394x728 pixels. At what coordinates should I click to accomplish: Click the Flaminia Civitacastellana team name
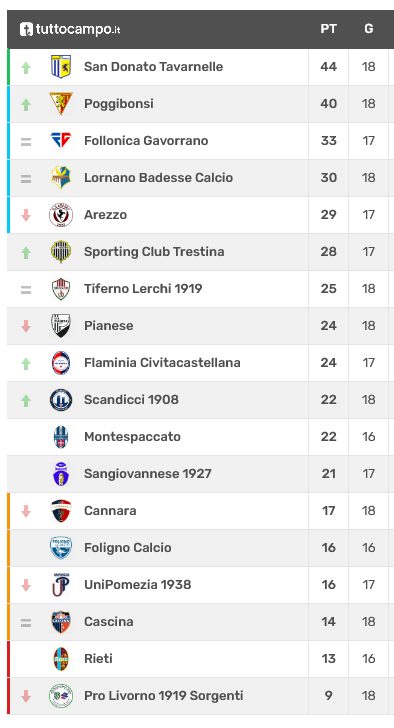[x=162, y=363]
